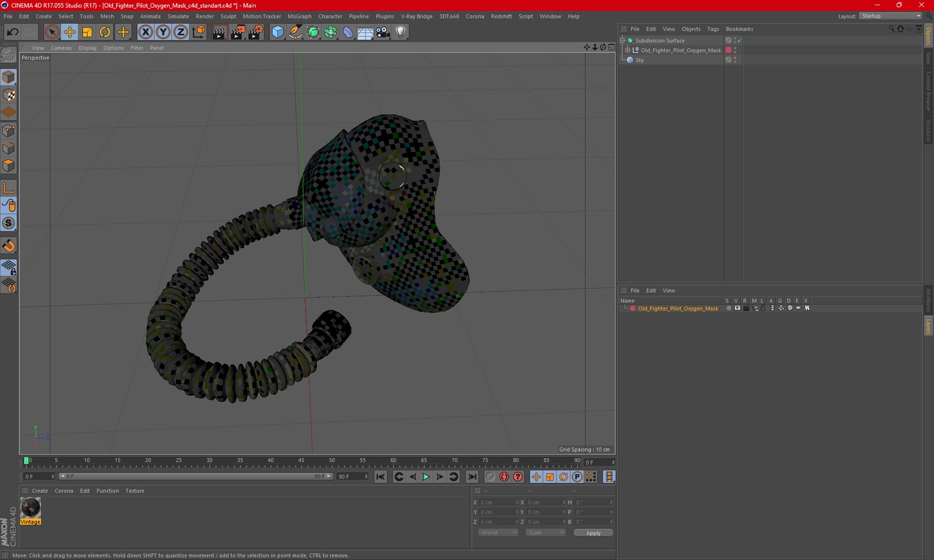Toggle the X axis lock
The width and height of the screenshot is (934, 560).
pyautogui.click(x=146, y=32)
